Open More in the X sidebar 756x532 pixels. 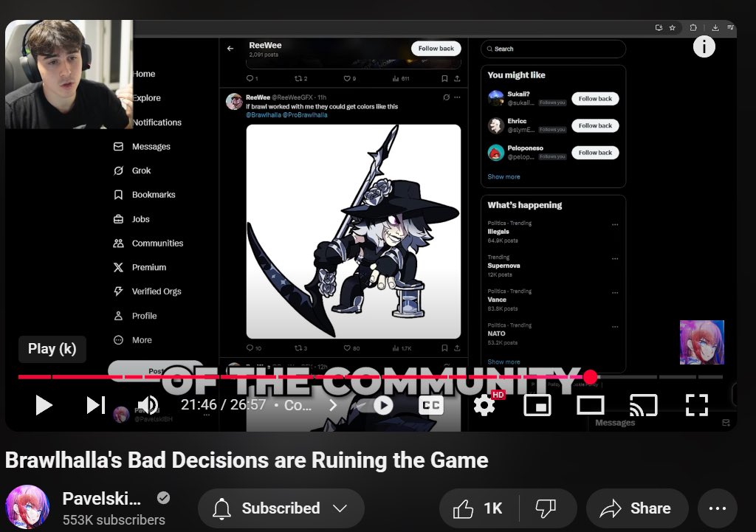click(132, 340)
